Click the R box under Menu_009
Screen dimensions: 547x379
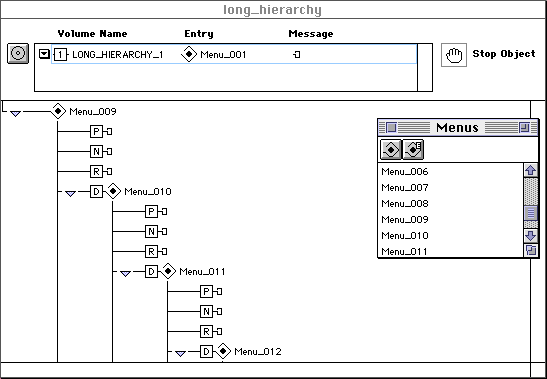[96, 171]
